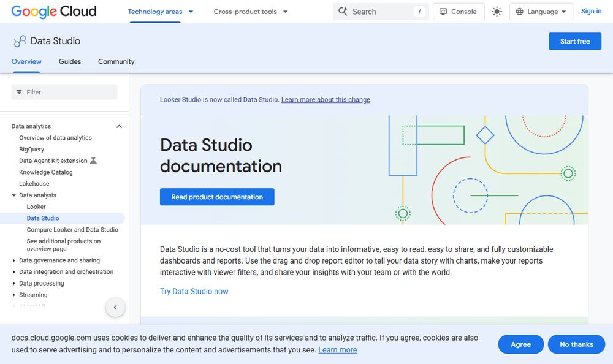Open Learn more about this change link

[326, 100]
